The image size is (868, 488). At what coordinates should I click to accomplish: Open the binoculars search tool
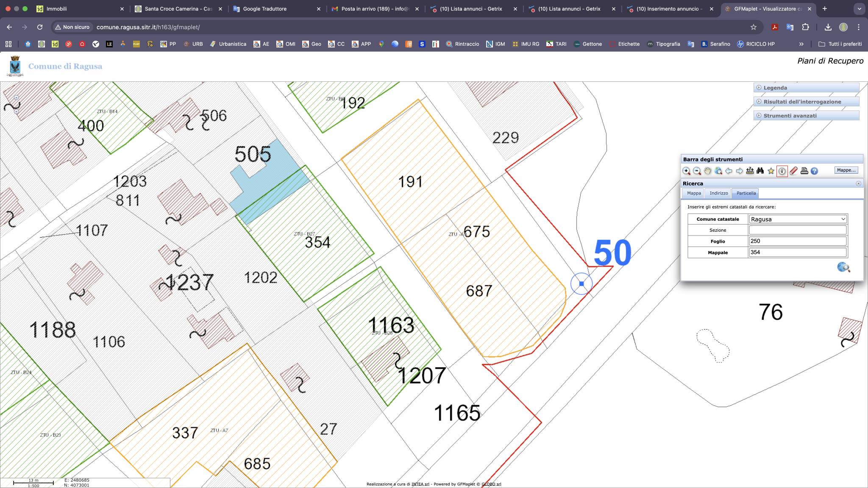(760, 171)
